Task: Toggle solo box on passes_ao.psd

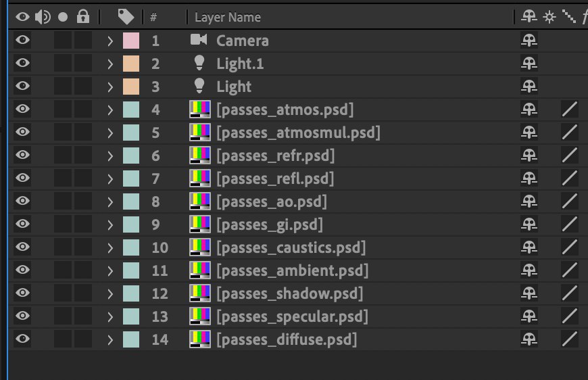Action: (x=63, y=201)
